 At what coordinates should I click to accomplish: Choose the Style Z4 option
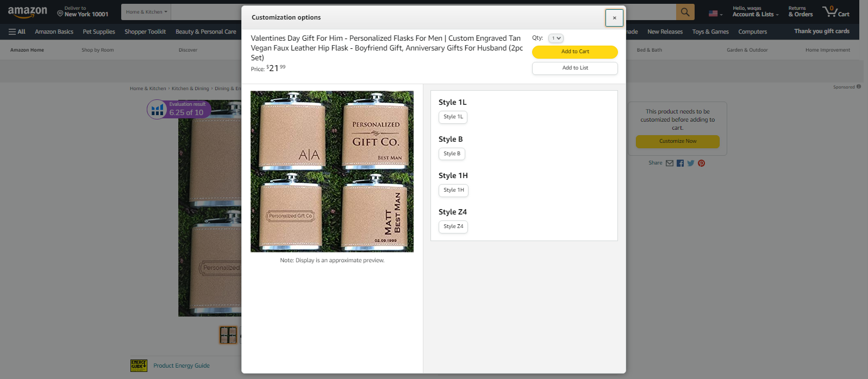pos(453,226)
